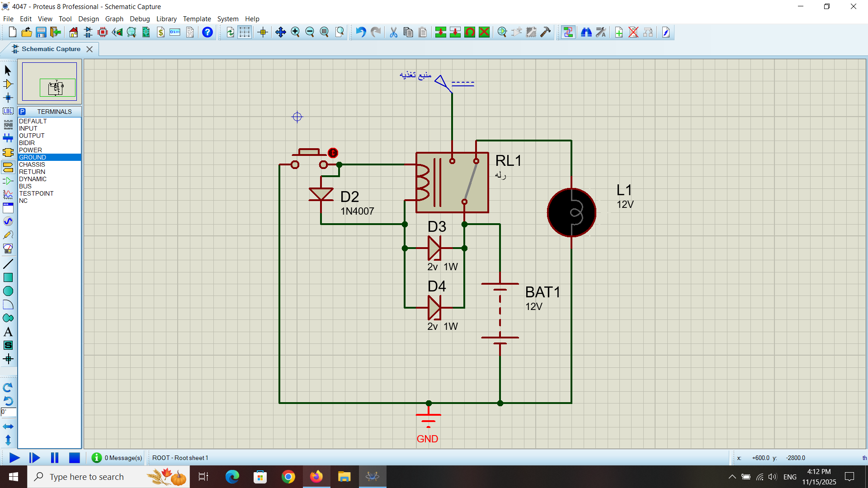This screenshot has height=488, width=868.
Task: Click the P pick terminals button
Action: click(x=23, y=112)
